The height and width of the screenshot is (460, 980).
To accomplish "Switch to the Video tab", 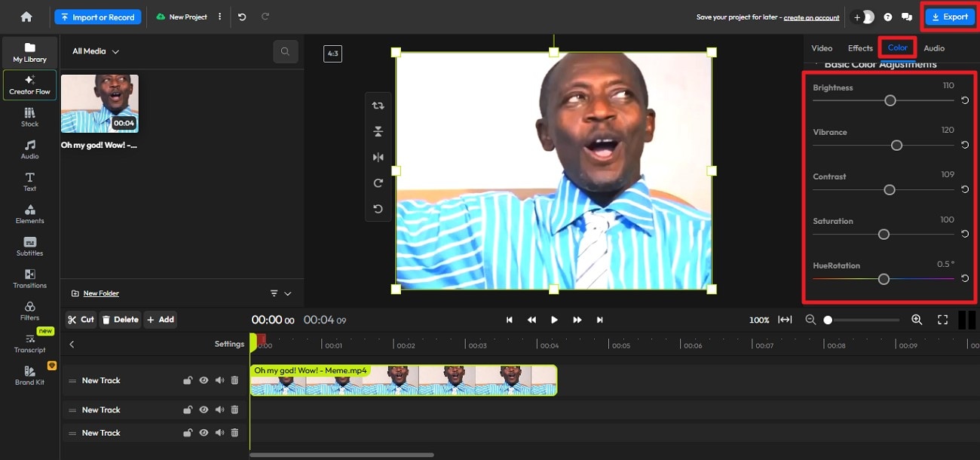I will click(822, 48).
